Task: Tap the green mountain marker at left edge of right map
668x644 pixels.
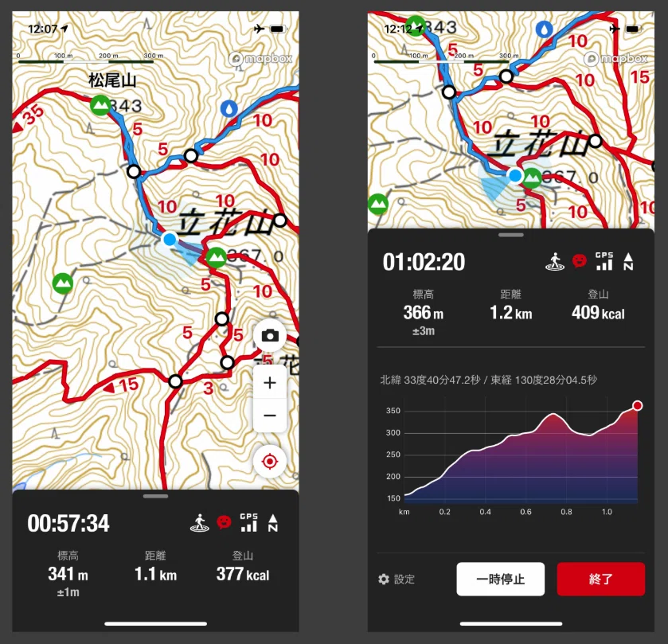Action: 378,204
